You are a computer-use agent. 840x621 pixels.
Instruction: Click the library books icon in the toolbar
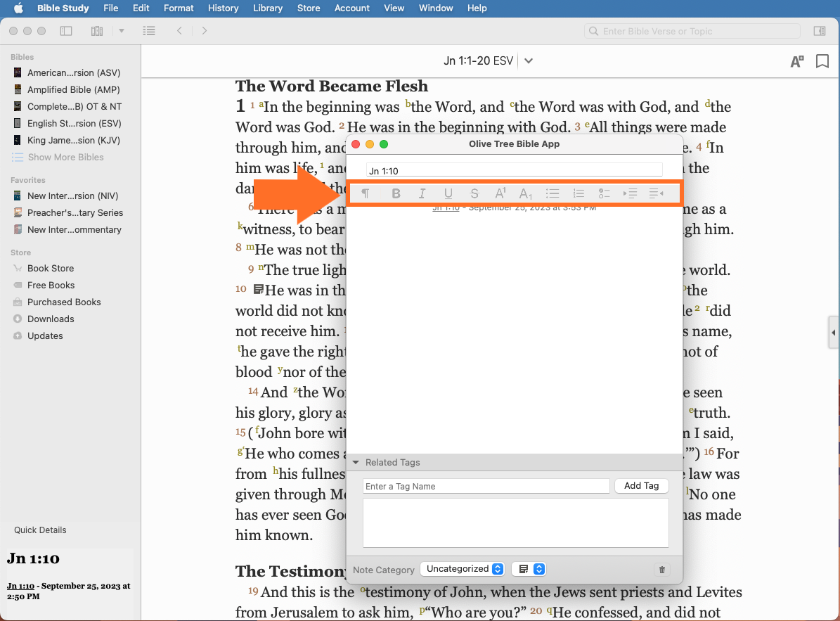coord(97,31)
